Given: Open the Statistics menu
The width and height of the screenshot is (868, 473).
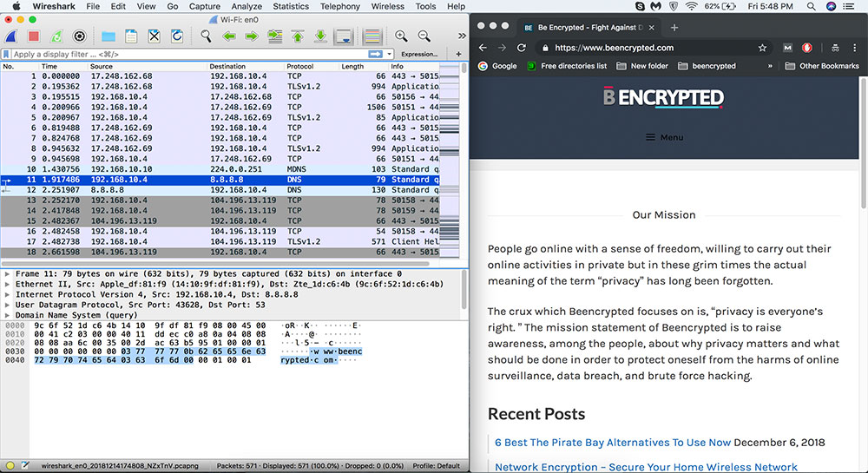Looking at the screenshot, I should point(291,6).
